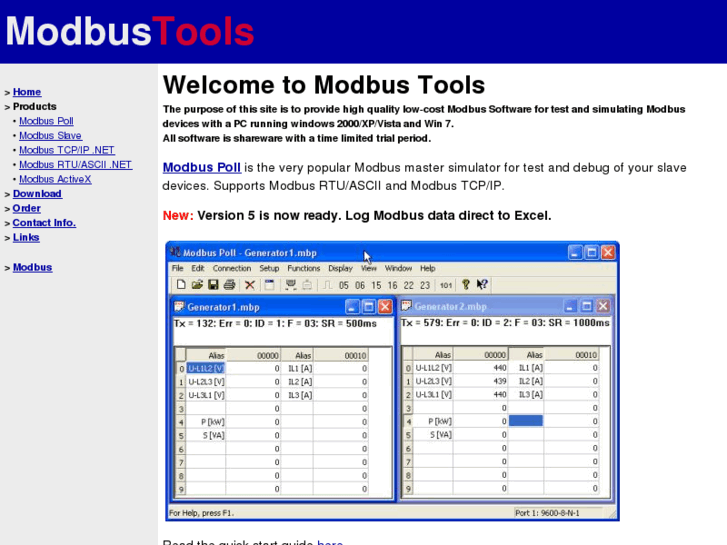Click the ModbusTools header logo
727x545 pixels.
pos(130,31)
